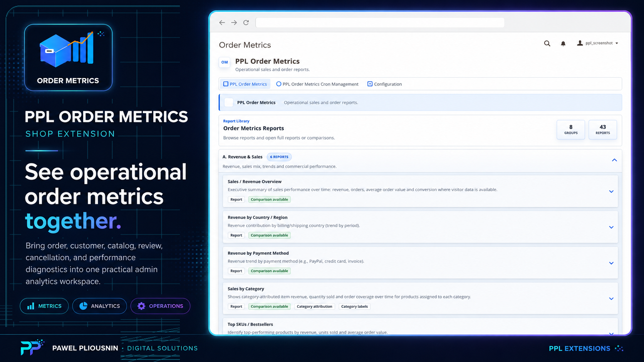Viewport: 644px width, 362px height.
Task: Expand the Sales by Category report
Action: click(611, 299)
